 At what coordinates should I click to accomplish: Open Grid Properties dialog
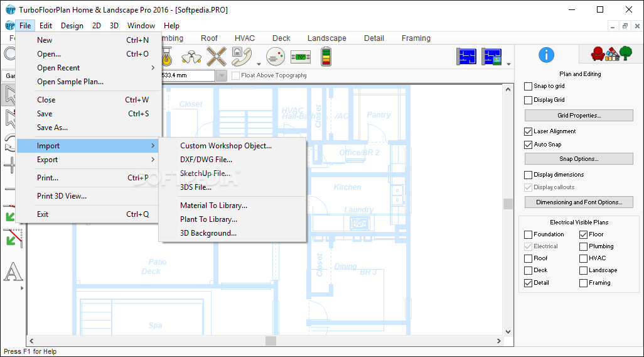[579, 116]
